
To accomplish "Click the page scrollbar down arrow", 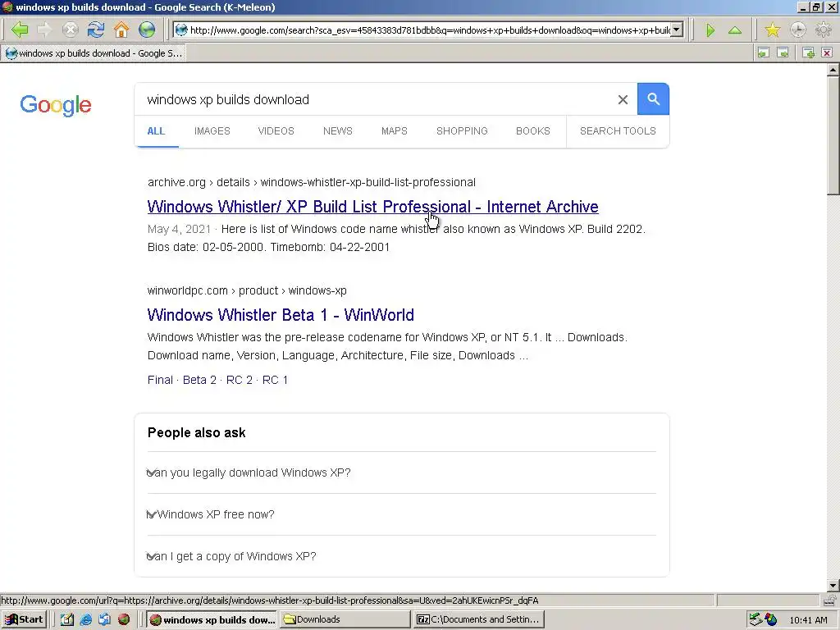I will coord(833,586).
